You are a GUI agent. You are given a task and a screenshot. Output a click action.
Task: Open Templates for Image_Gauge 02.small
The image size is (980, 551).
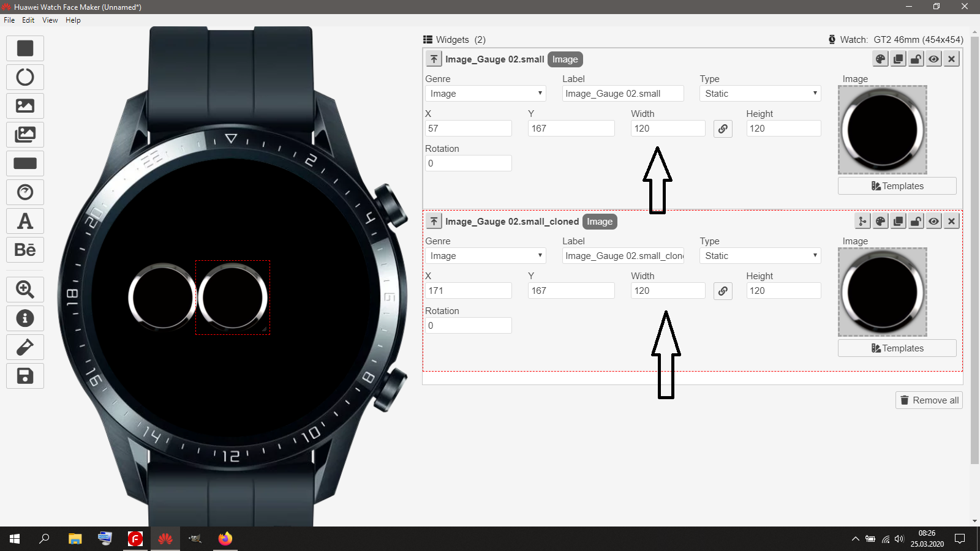897,186
